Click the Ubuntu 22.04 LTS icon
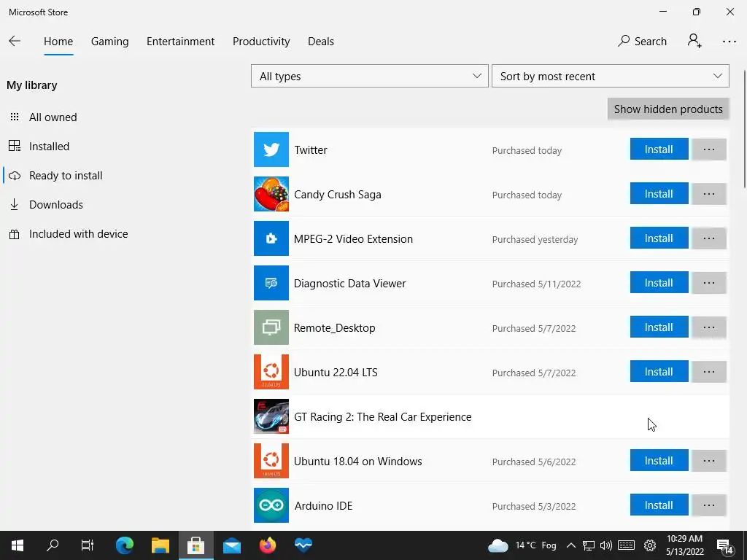Screen dimensions: 747x560 pos(271,372)
